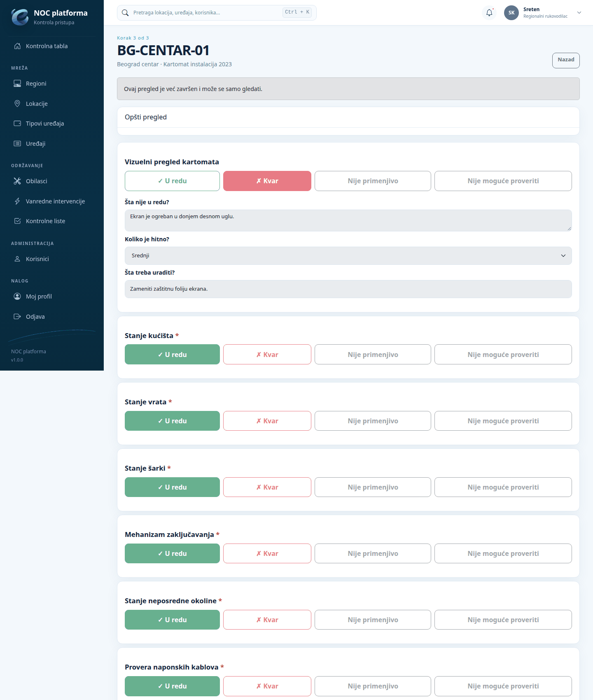Click the Uređaji list icon
The height and width of the screenshot is (700, 593).
click(17, 144)
